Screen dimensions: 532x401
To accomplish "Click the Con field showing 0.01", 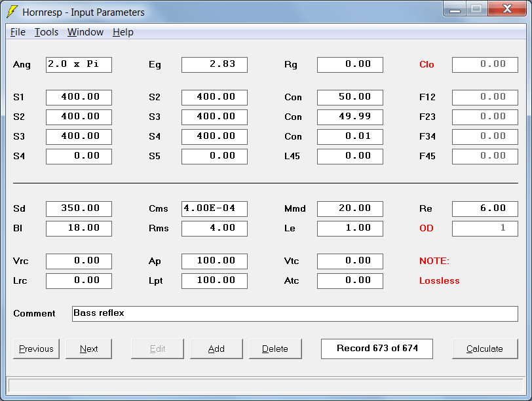I will point(350,137).
